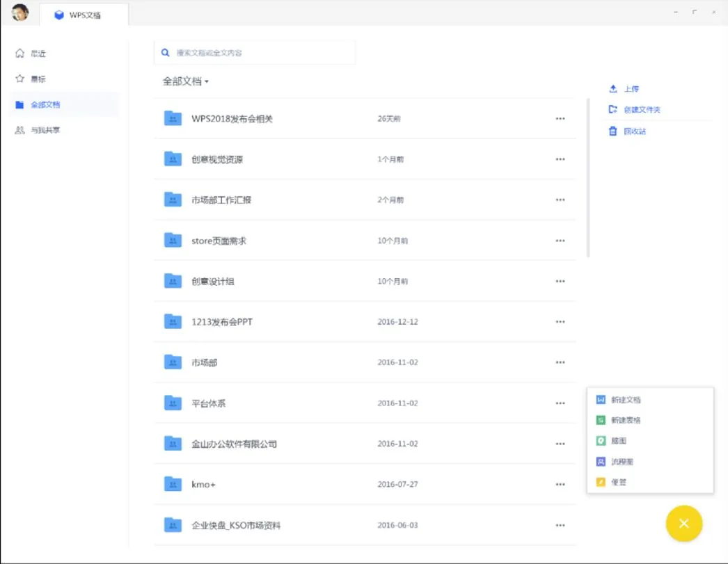Click the yellow 便签 note icon
The height and width of the screenshot is (564, 728).
[601, 482]
